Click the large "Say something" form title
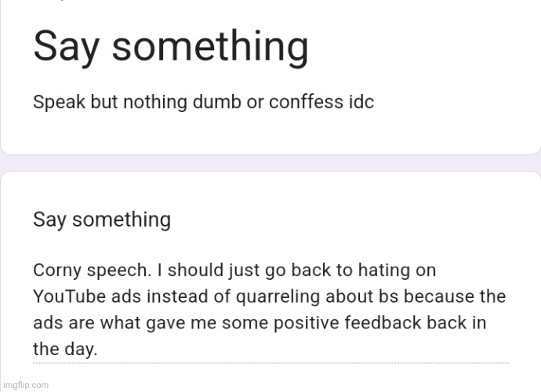Screen dimensions: 541x392 [x=170, y=47]
